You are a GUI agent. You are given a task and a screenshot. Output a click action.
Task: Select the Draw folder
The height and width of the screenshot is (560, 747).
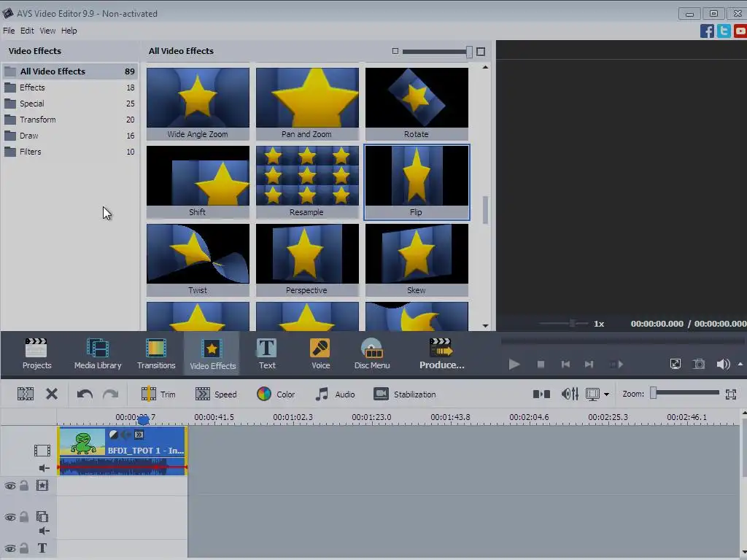70,136
